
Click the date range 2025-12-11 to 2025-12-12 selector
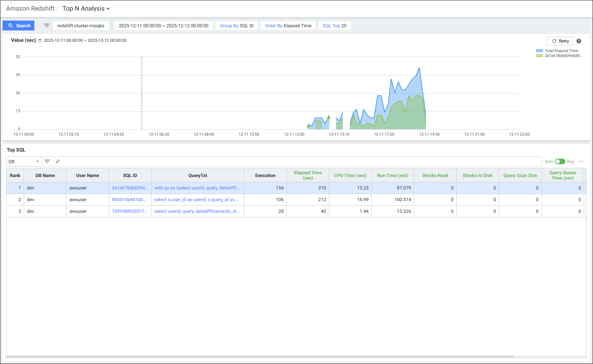pos(164,25)
